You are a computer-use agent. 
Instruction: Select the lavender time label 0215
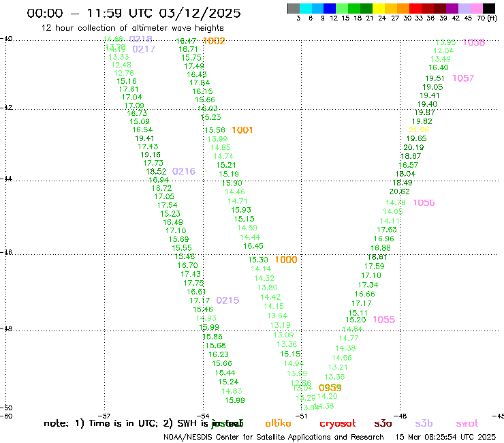228,301
